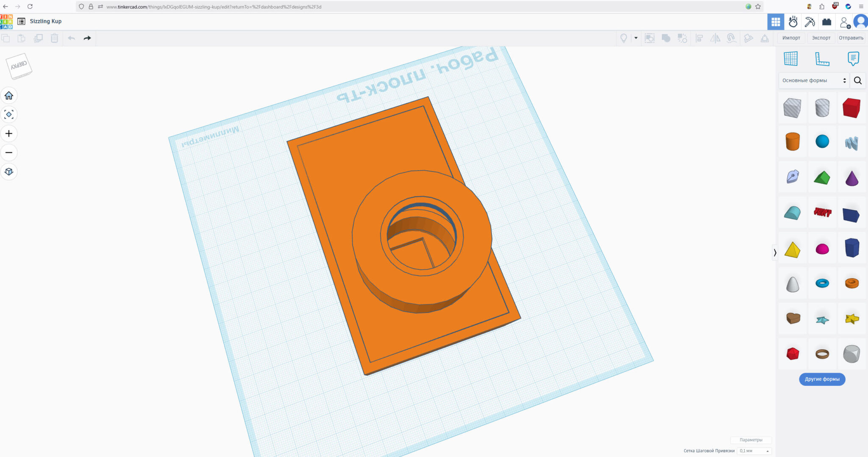The image size is (868, 457).
Task: Click the view cube СВЕРХУ face
Action: (19, 65)
